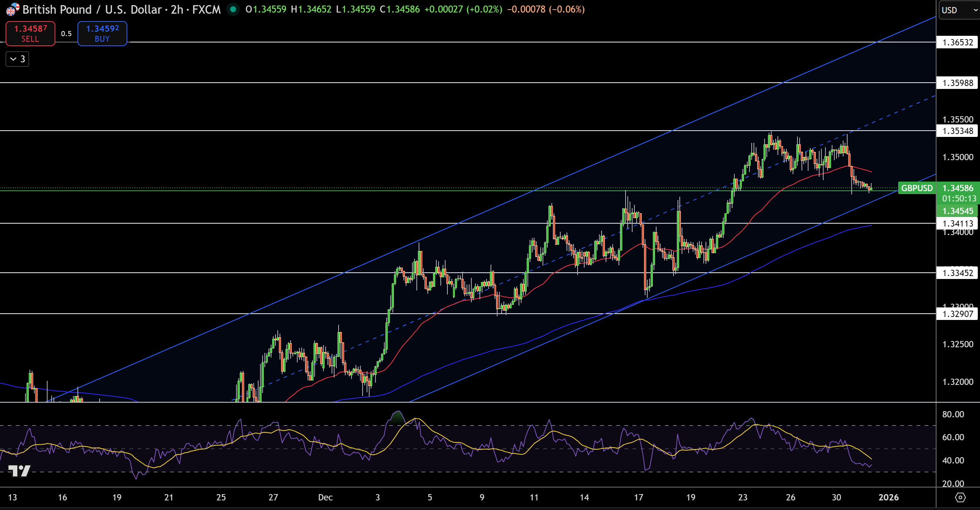Viewport: 980px width, 510px height.
Task: Click the 80.00 RSI scale label
Action: click(953, 414)
